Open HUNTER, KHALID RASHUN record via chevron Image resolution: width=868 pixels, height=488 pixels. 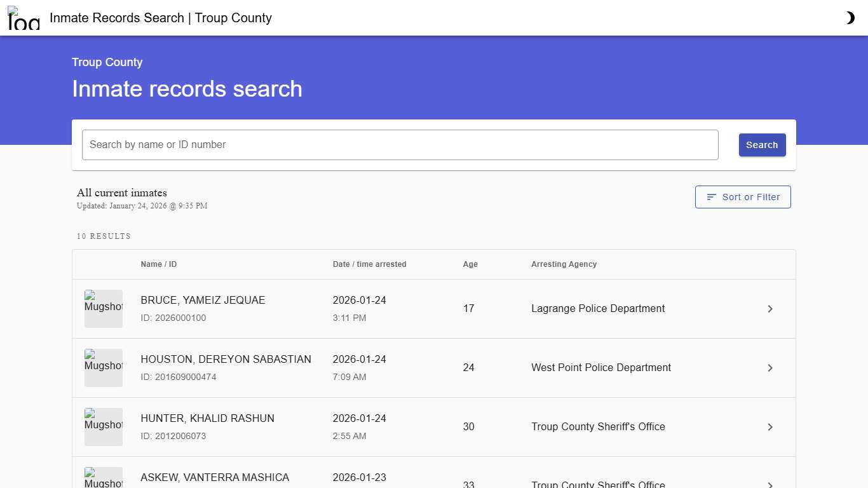tap(770, 427)
